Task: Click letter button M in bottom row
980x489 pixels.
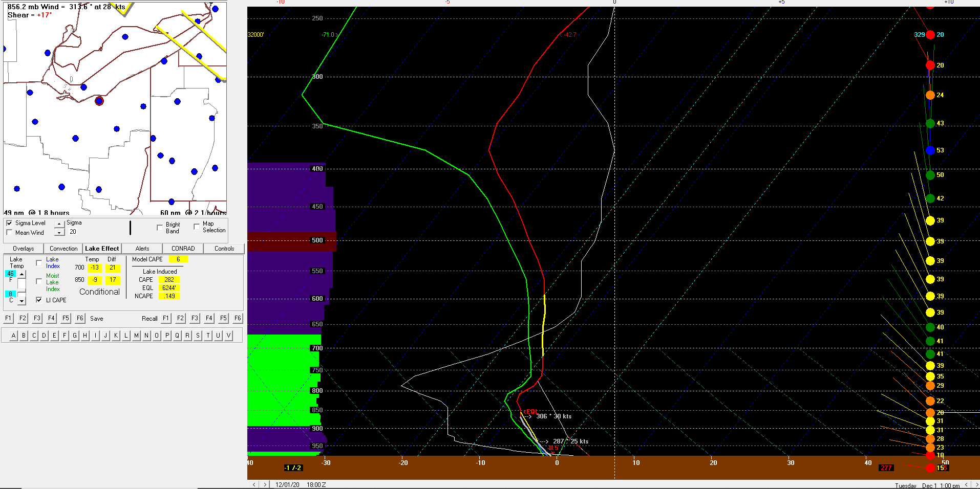Action: (x=136, y=336)
